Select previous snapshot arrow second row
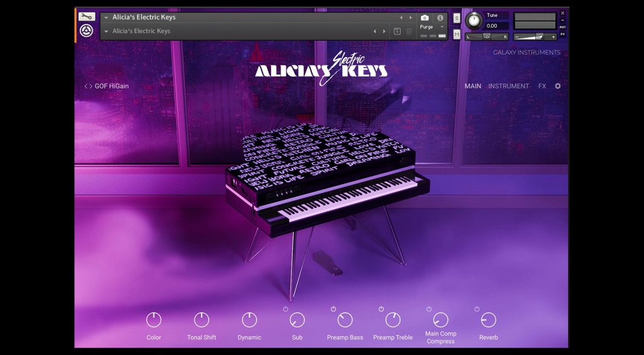The height and width of the screenshot is (355, 644). click(x=375, y=31)
